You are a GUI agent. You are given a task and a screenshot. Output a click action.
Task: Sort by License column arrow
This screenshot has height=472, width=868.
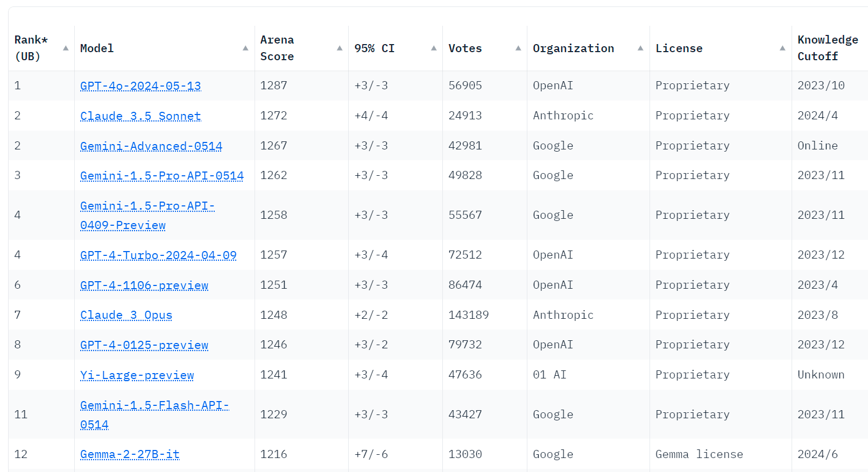tap(782, 48)
